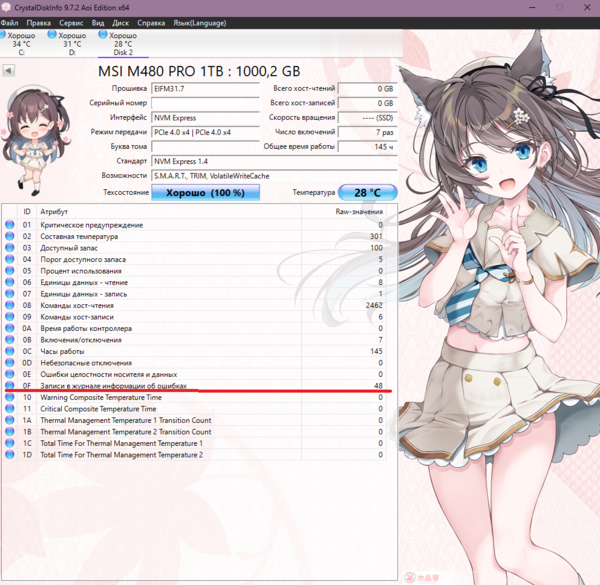This screenshot has width=600, height=585.
Task: Select drive D: tab at 31 °C
Action: [71, 44]
